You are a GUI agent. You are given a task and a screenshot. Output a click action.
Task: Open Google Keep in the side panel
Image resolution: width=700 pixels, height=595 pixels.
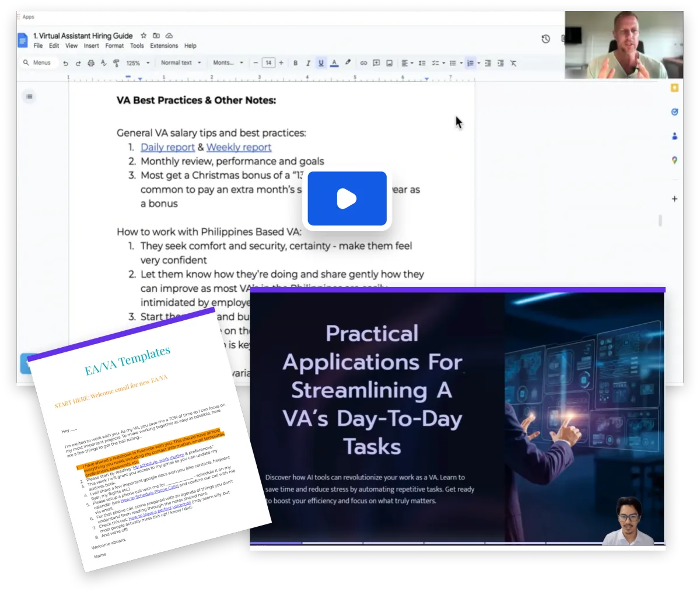[674, 87]
